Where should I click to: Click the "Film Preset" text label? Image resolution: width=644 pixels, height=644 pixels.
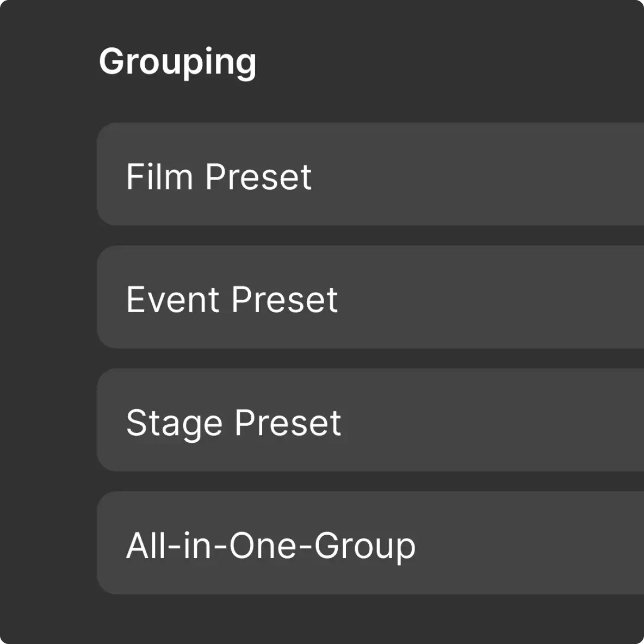[x=219, y=177]
